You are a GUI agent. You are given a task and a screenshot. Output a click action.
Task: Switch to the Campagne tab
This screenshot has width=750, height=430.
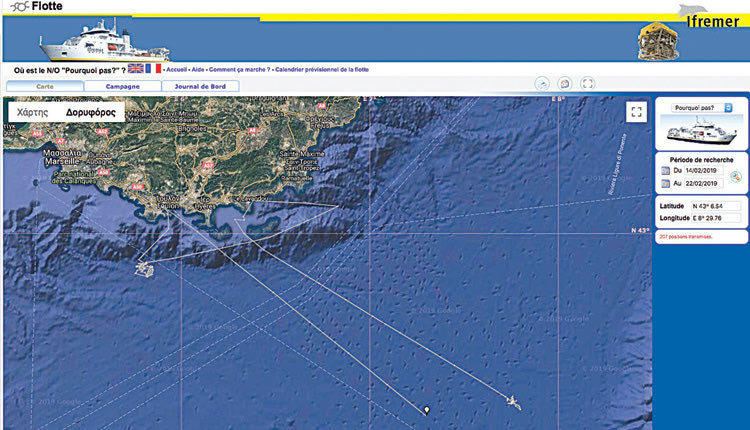point(122,86)
